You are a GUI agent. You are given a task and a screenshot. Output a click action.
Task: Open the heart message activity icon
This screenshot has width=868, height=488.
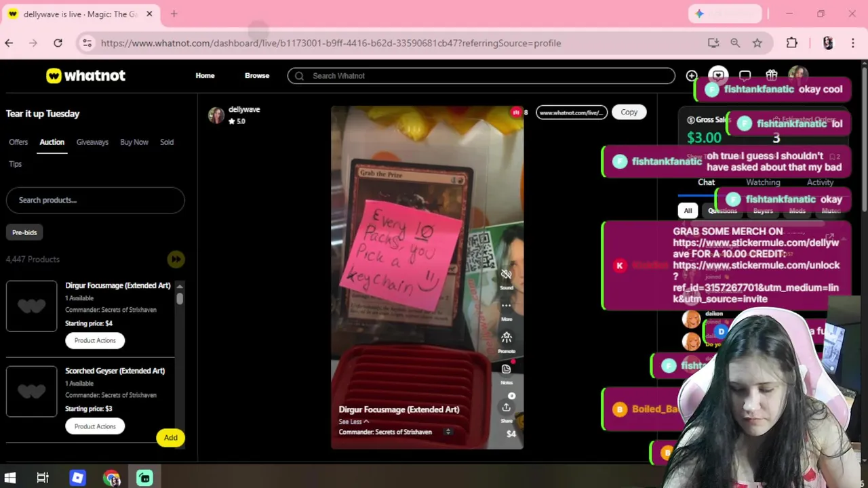(718, 75)
